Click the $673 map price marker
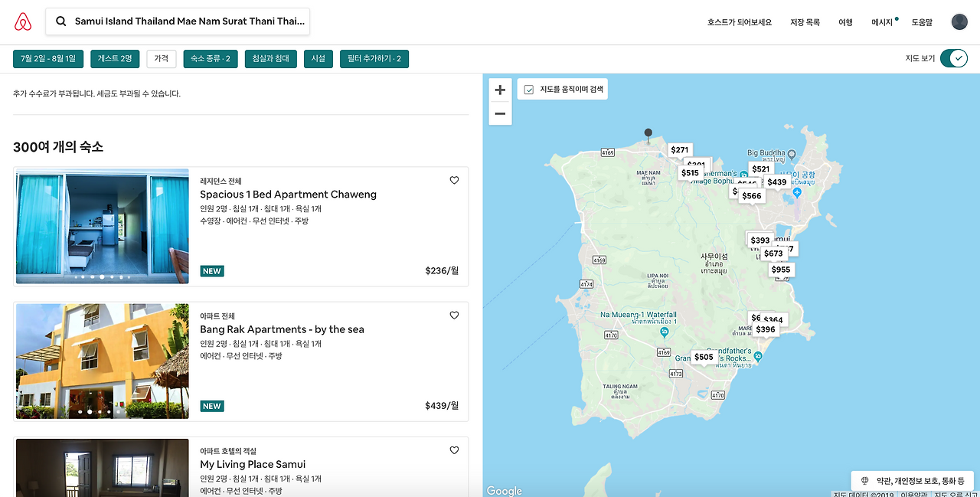Image resolution: width=980 pixels, height=497 pixels. 773,253
